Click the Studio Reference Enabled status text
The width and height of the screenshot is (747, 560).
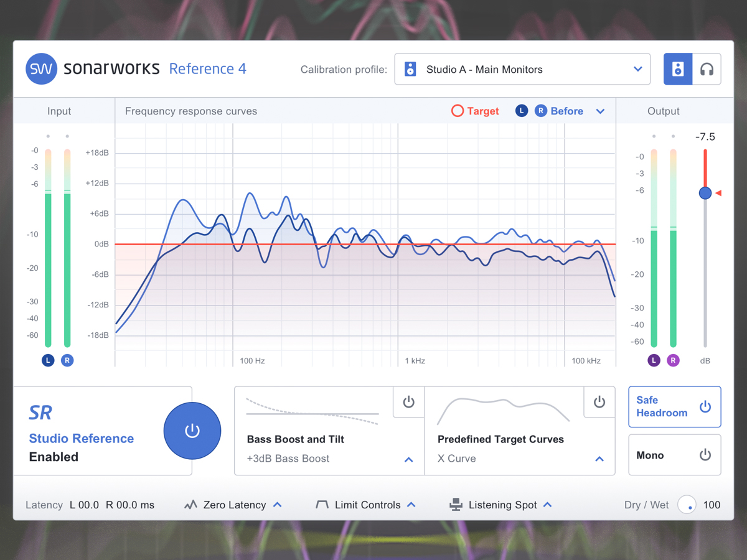click(82, 447)
